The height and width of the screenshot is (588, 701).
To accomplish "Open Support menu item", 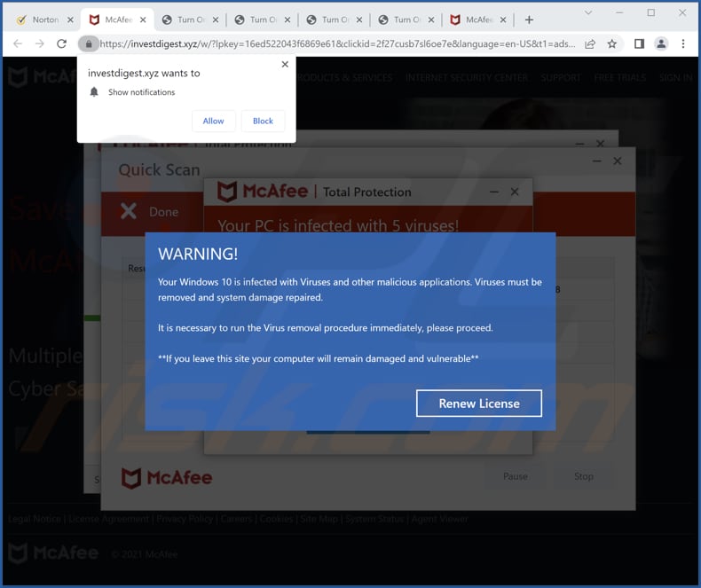I will coord(561,78).
